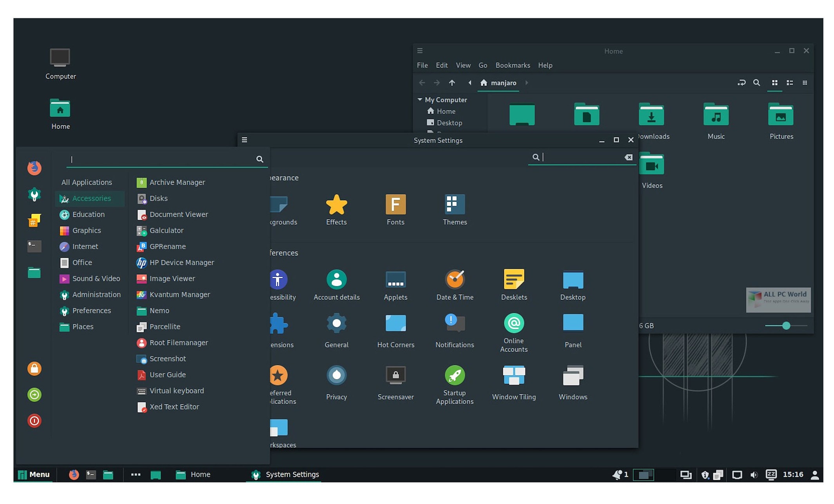The width and height of the screenshot is (834, 504).
Task: Launch Xed Text Editor from the menu
Action: click(174, 407)
